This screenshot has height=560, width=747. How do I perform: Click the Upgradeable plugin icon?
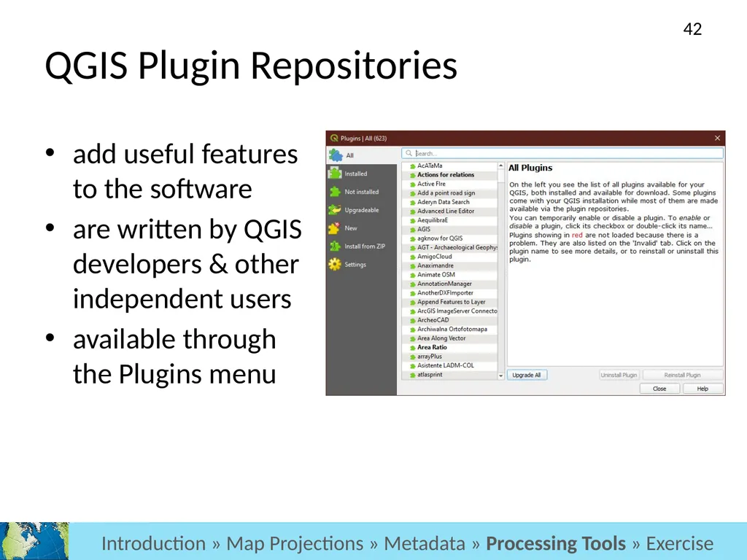click(335, 209)
